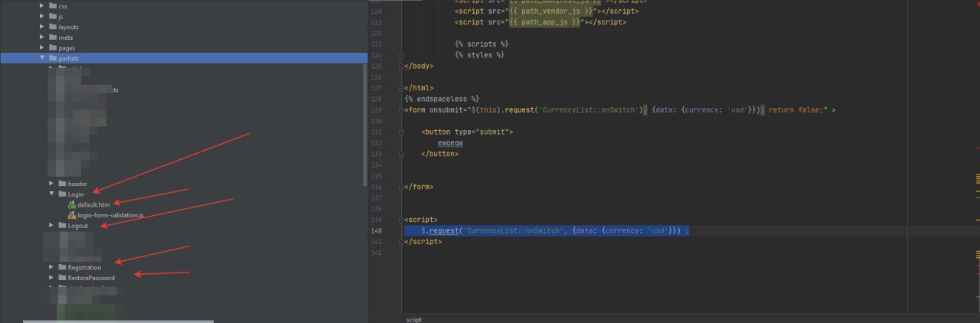
Task: Expand the Logout folder arrow
Action: [52, 226]
